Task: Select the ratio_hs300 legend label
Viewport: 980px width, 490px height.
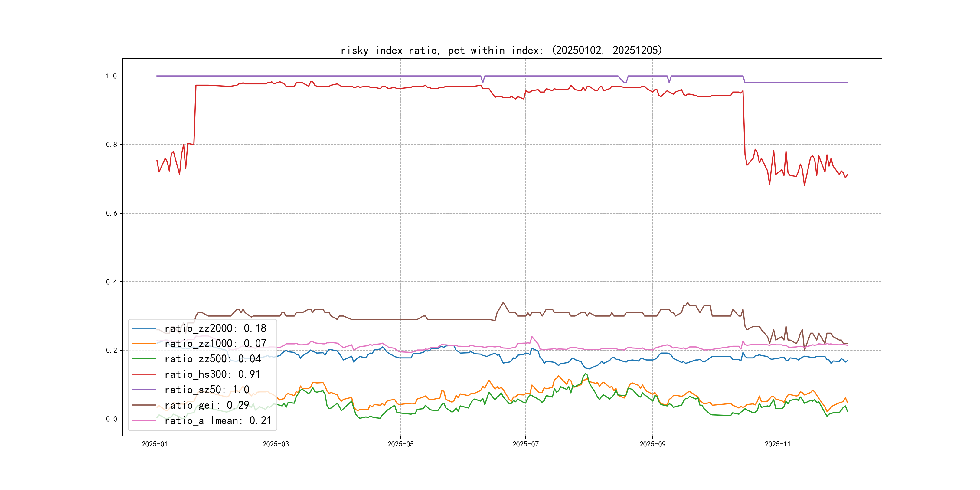Action: [x=212, y=374]
